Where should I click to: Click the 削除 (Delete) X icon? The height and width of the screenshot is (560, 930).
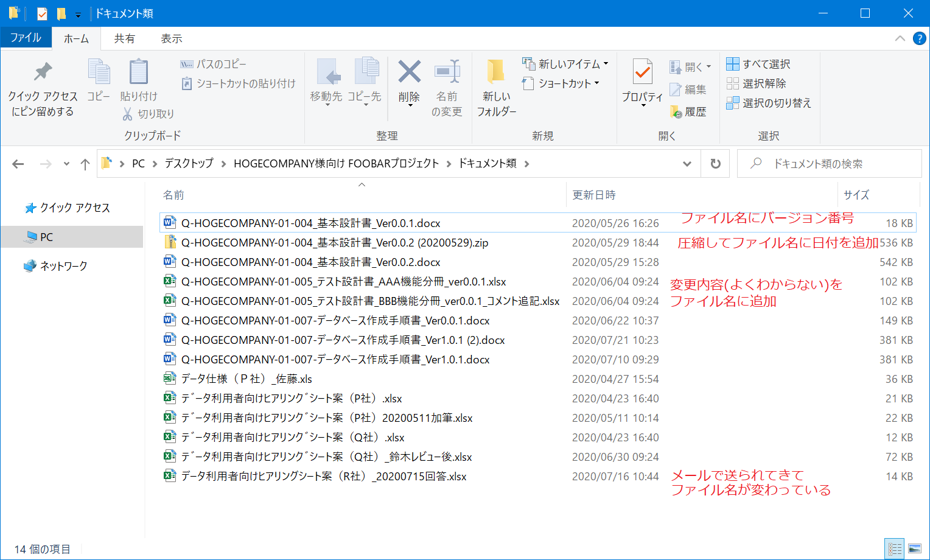409,72
